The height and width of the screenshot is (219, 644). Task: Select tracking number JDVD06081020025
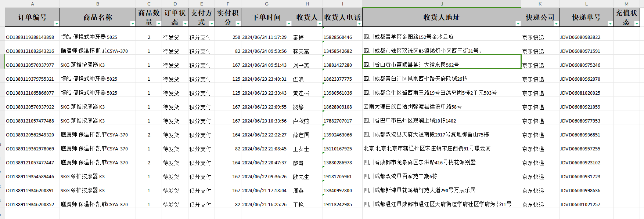[580, 93]
